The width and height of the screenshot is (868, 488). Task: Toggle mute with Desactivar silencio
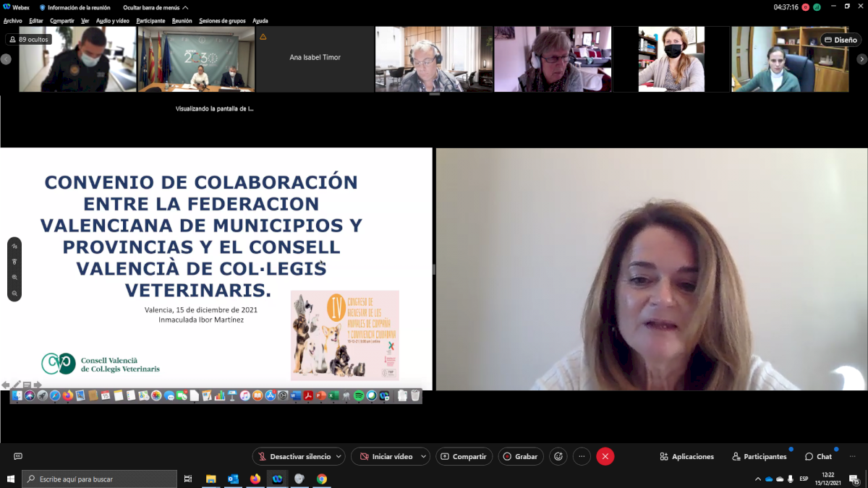point(293,456)
